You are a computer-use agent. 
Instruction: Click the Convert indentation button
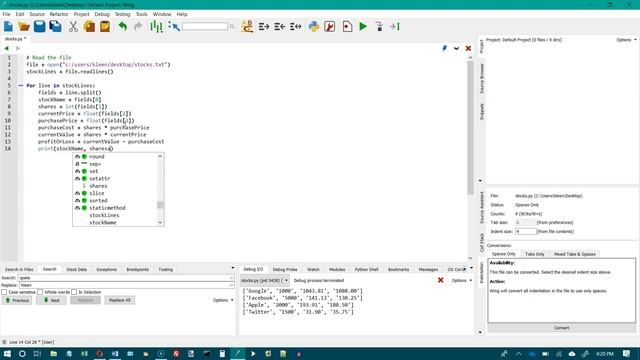point(561,328)
